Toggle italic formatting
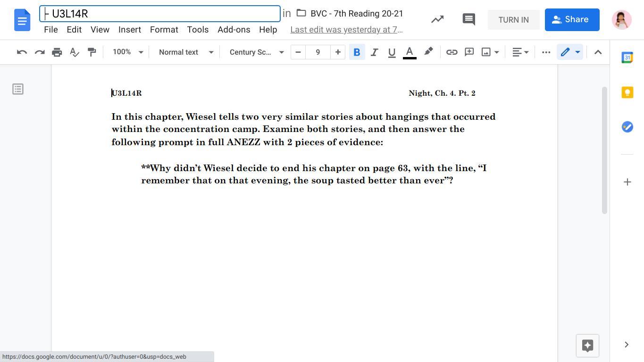The height and width of the screenshot is (362, 644). point(374,52)
